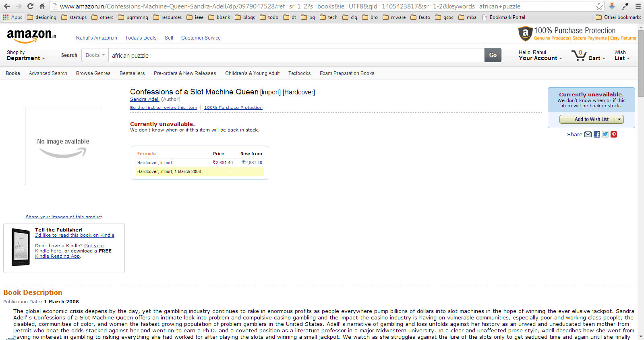Click the browser forward arrow
Viewport: 644px width, 340px height.
pyautogui.click(x=19, y=6)
